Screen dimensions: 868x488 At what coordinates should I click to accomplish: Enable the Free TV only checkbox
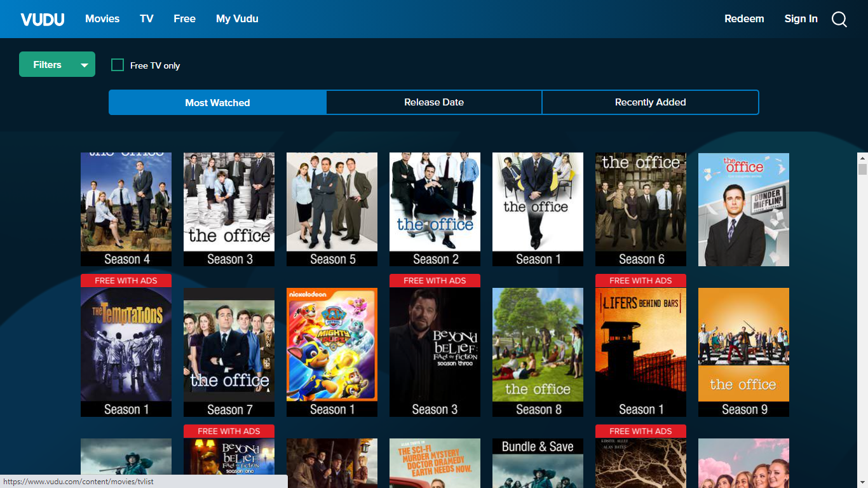(x=118, y=65)
